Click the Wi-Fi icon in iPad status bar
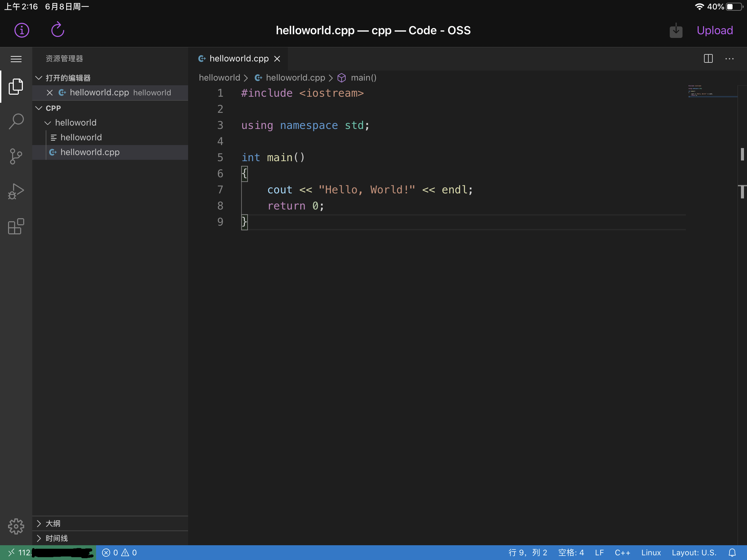Viewport: 747px width, 560px height. click(699, 7)
